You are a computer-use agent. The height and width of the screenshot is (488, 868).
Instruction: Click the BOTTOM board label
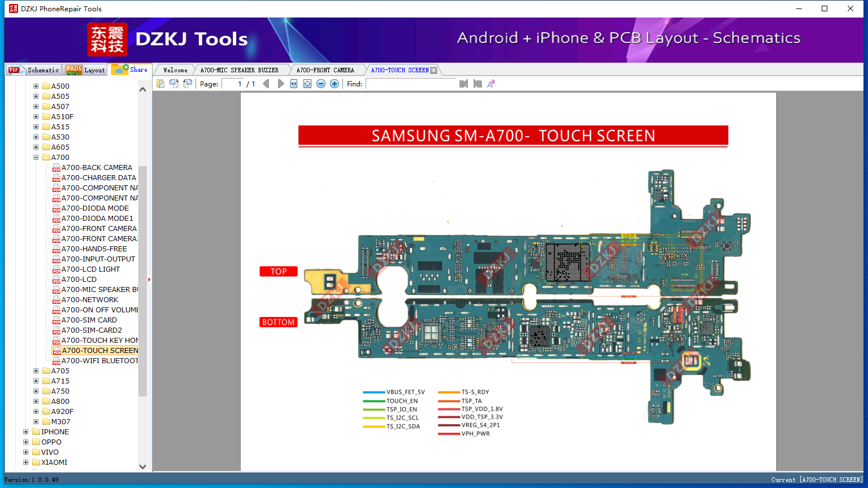click(x=279, y=323)
